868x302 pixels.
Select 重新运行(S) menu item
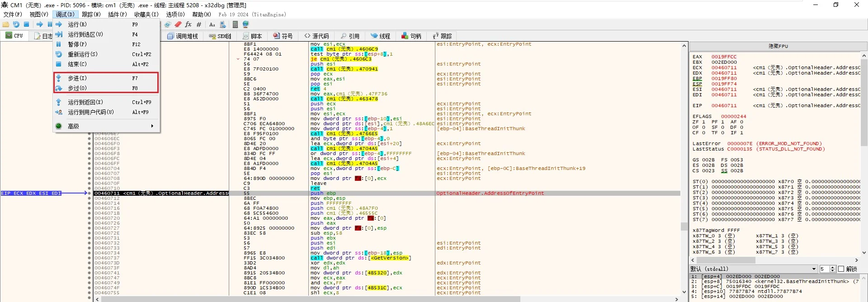pyautogui.click(x=106, y=54)
